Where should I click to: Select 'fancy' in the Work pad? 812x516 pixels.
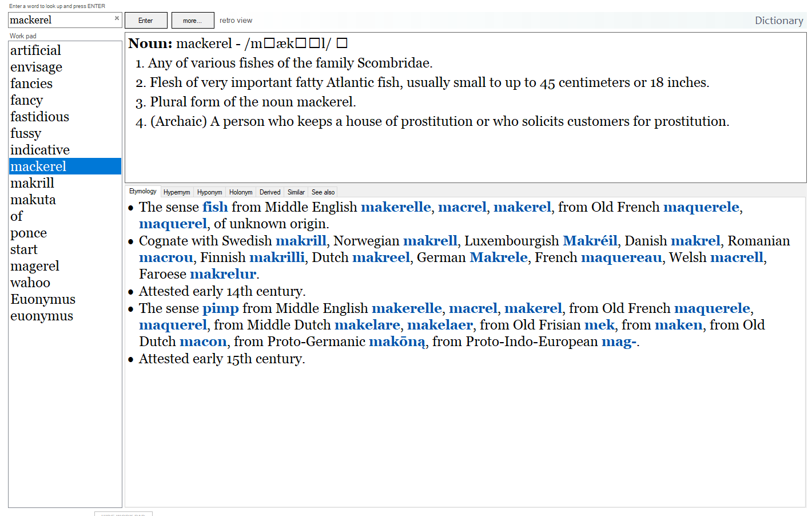pyautogui.click(x=65, y=100)
